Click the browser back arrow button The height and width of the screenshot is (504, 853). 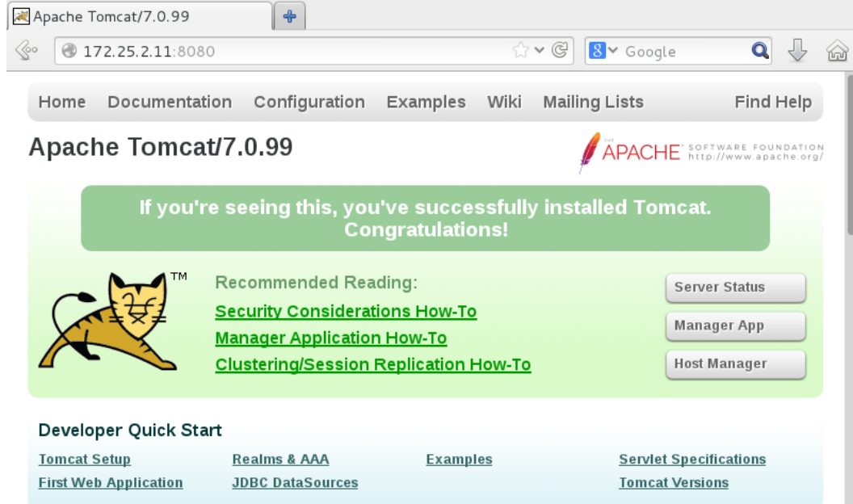pyautogui.click(x=26, y=51)
